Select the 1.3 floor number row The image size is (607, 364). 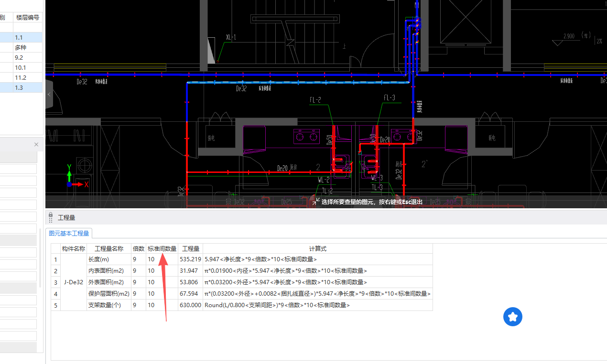28,87
